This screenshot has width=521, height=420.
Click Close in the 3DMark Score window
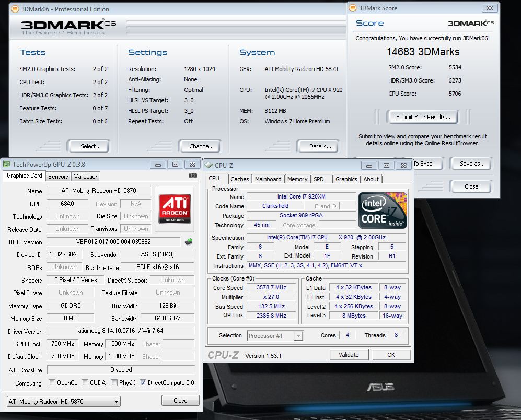470,186
